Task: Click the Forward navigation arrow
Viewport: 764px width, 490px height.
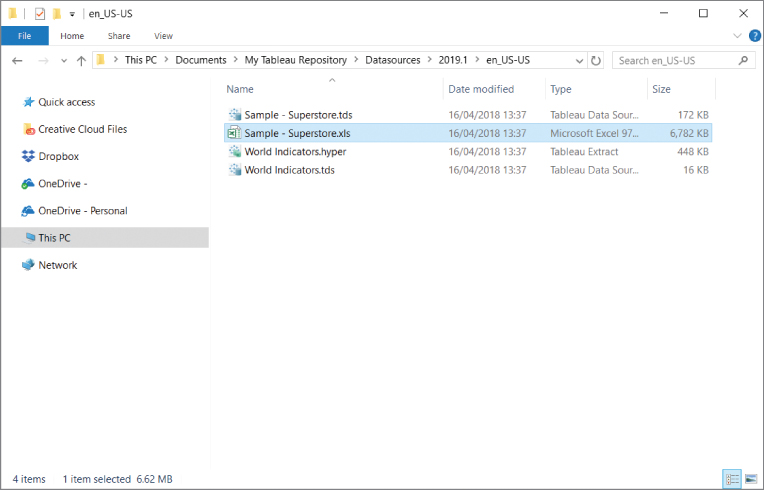Action: [x=43, y=60]
